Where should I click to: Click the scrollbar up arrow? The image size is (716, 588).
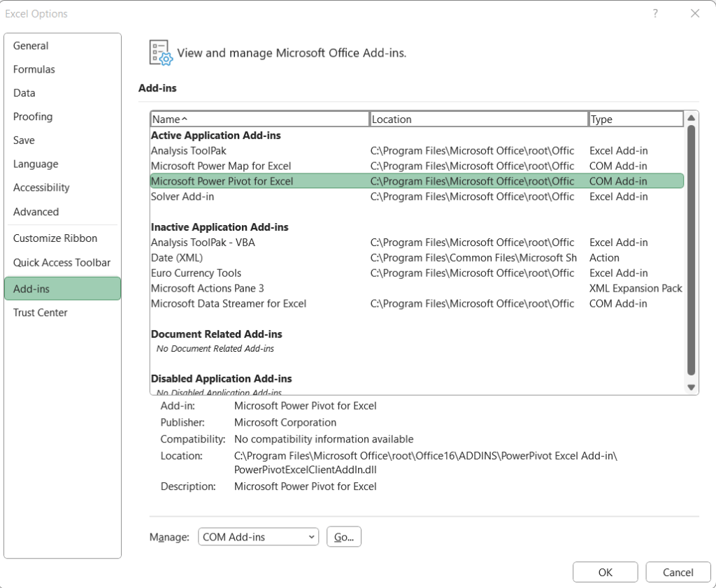pos(691,118)
